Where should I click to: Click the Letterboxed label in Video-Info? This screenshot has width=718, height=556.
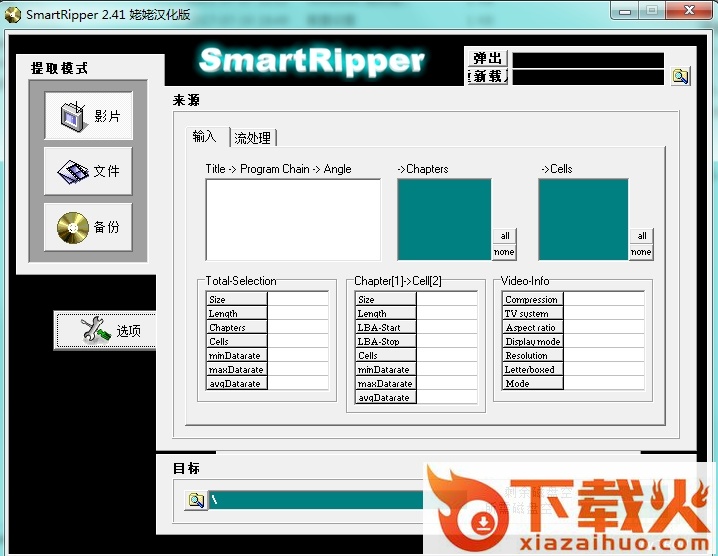[533, 370]
